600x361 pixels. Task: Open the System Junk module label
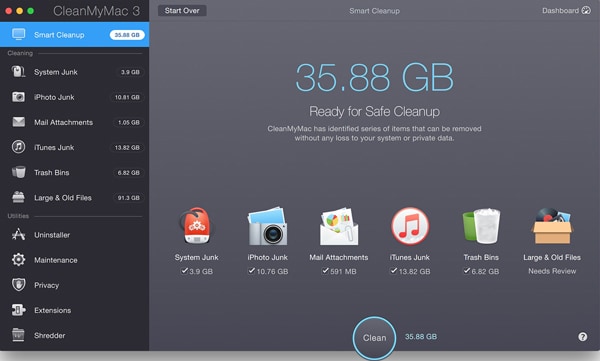(56, 72)
